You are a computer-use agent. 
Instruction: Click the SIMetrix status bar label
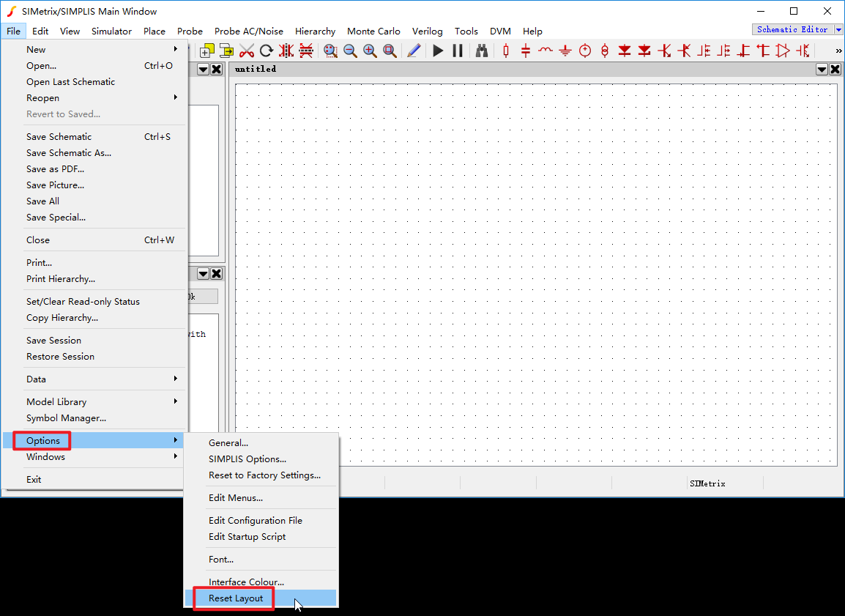tap(707, 483)
